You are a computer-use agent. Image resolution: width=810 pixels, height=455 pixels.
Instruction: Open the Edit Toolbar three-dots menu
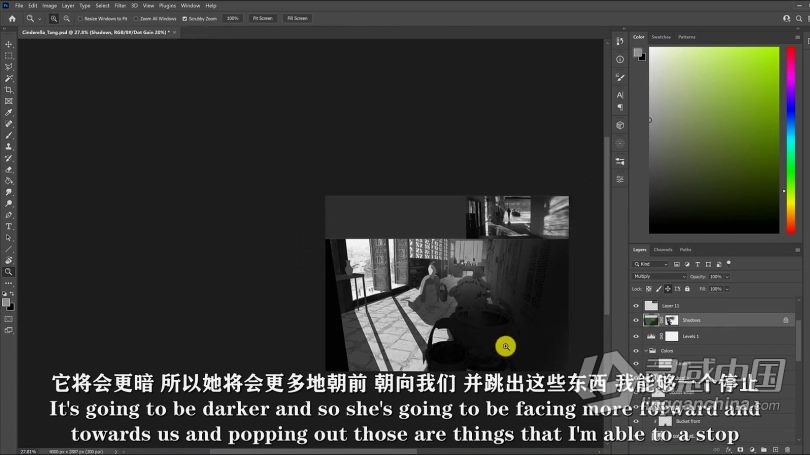coord(9,283)
